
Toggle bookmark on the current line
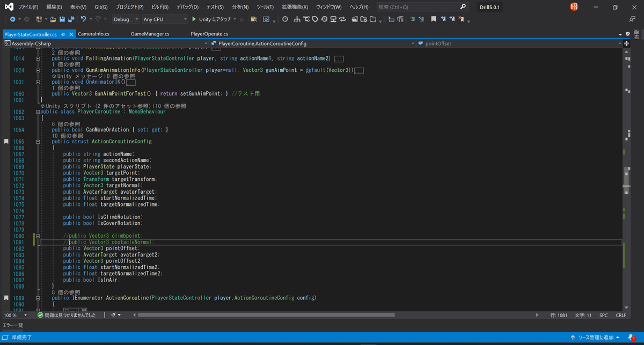[x=433, y=19]
